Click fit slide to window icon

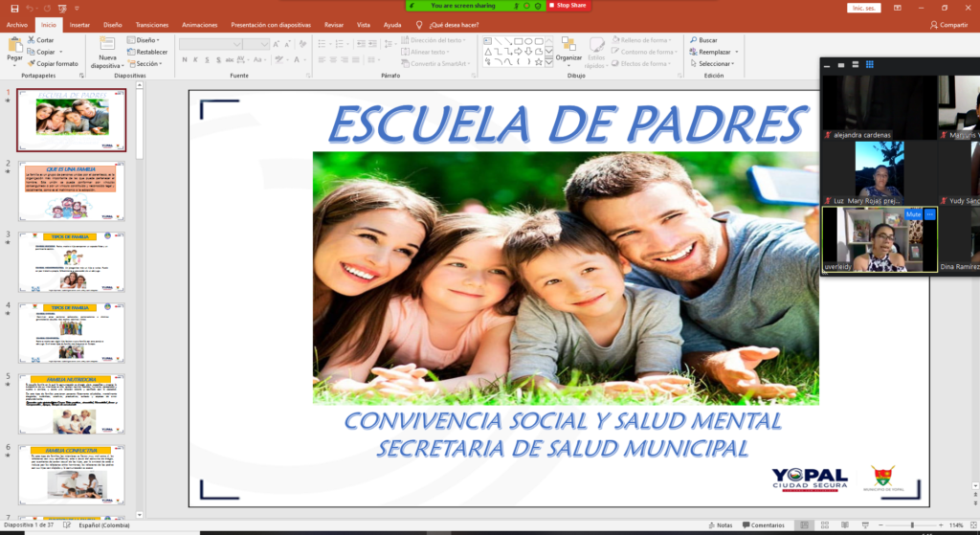(973, 525)
